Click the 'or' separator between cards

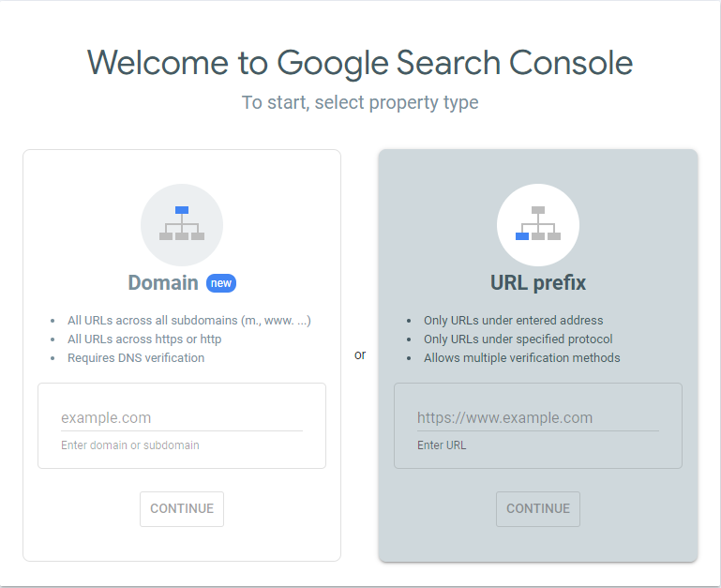point(360,354)
